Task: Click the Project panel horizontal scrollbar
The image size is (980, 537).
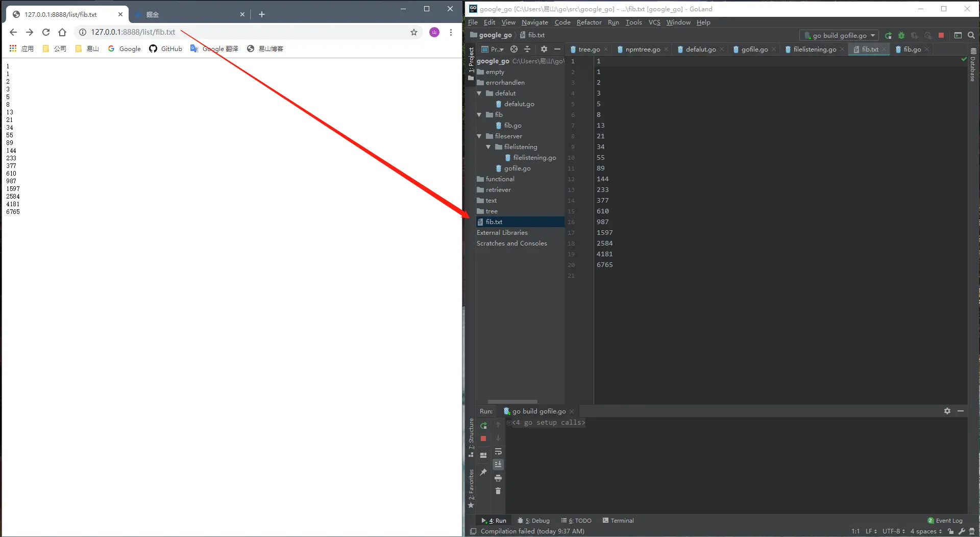Action: point(512,402)
